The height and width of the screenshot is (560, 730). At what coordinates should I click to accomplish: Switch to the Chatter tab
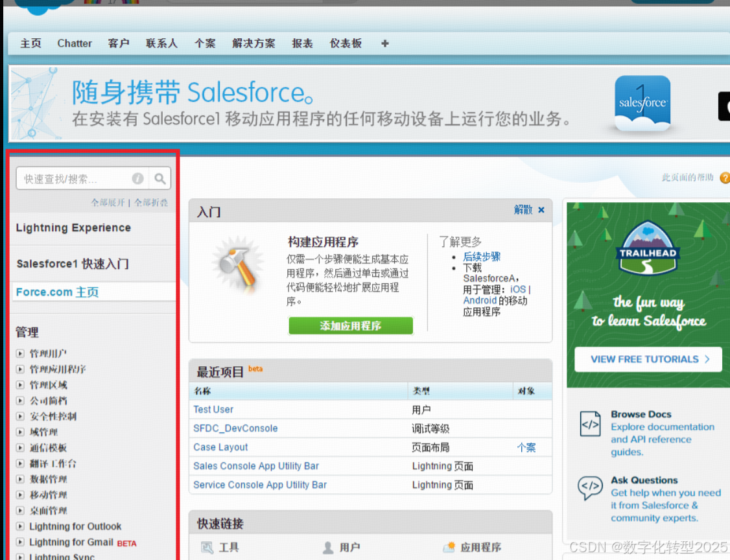74,43
